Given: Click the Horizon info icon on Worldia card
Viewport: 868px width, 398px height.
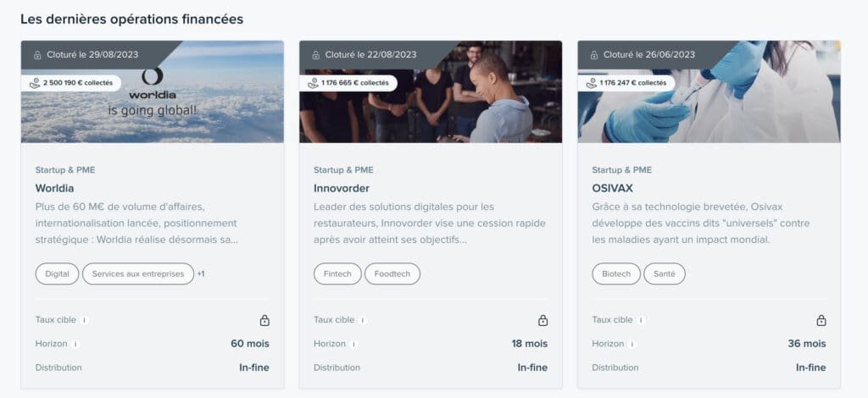Looking at the screenshot, I should [75, 344].
